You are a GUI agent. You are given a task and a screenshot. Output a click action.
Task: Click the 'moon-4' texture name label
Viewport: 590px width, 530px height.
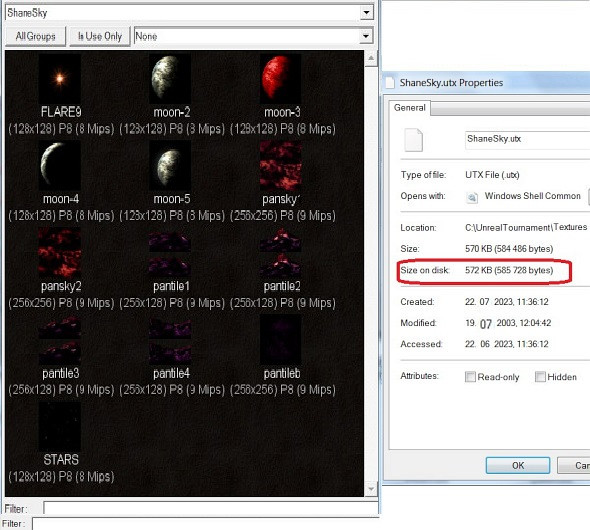click(61, 199)
